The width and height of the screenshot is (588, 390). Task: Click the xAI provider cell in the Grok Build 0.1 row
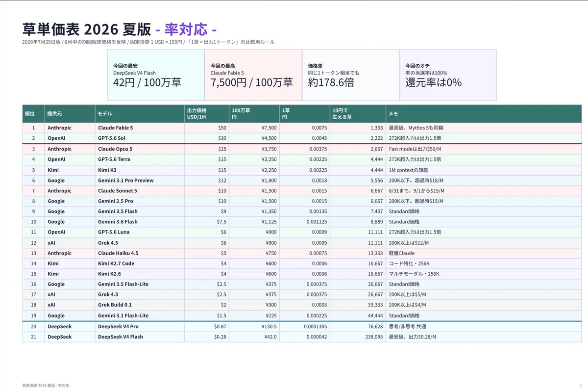coord(70,305)
